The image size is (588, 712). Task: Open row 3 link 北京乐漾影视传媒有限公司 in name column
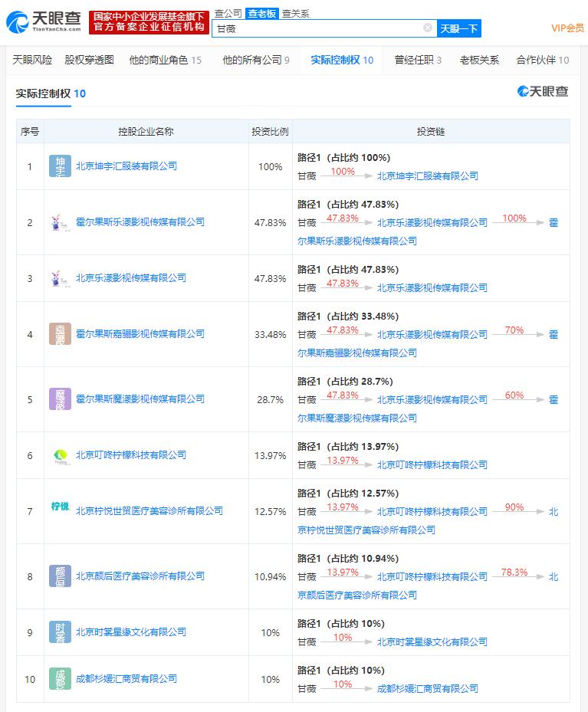point(131,278)
